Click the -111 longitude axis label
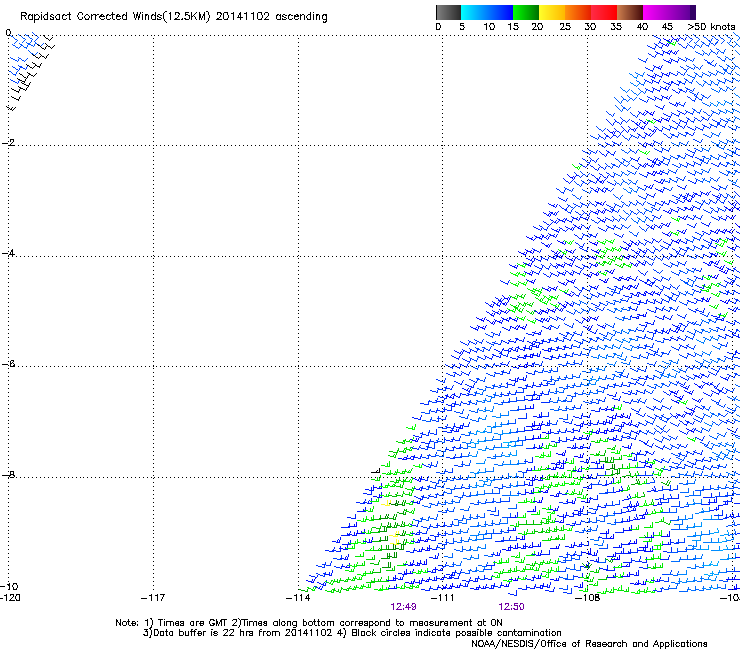This screenshot has width=740, height=650. [442, 598]
